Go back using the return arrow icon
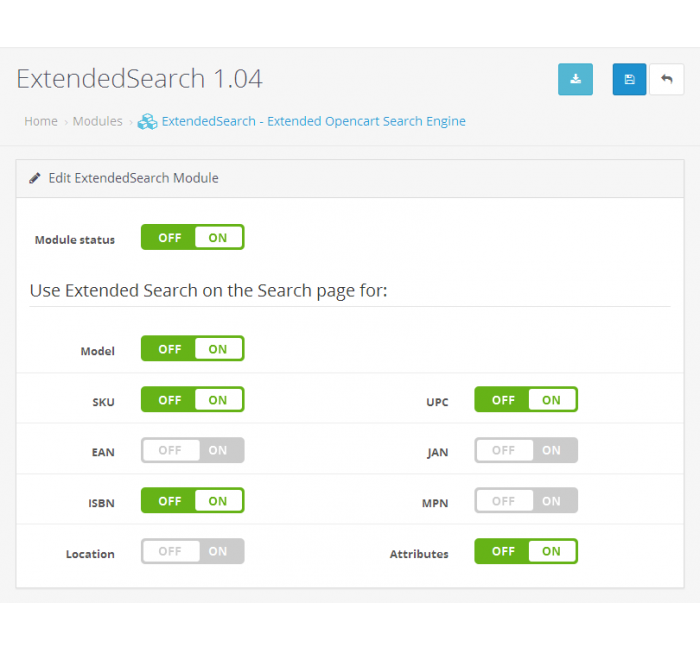The width and height of the screenshot is (700, 650). (666, 79)
